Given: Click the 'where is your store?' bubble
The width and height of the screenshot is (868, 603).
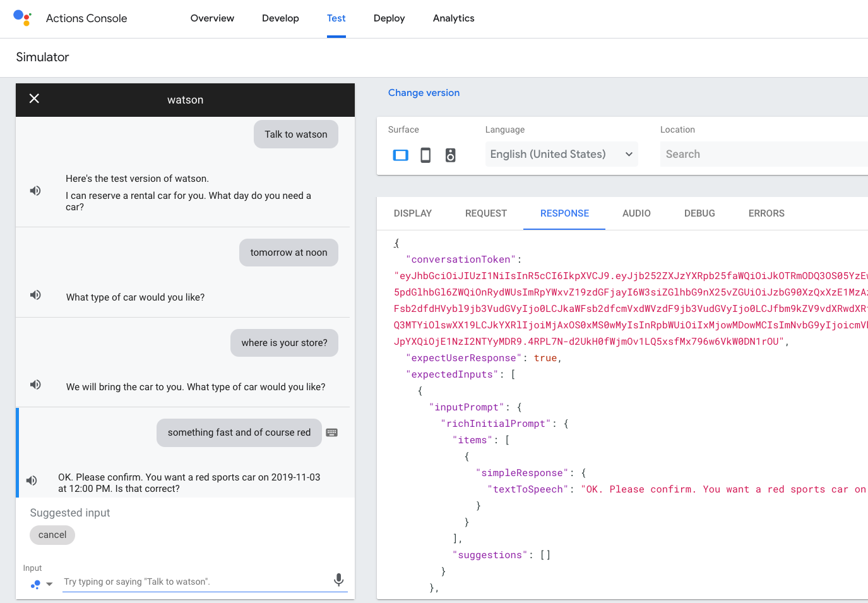Looking at the screenshot, I should tap(284, 343).
